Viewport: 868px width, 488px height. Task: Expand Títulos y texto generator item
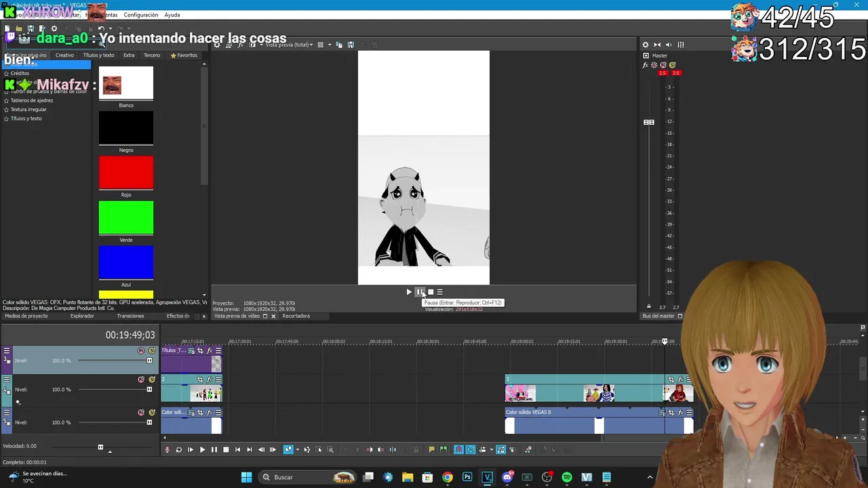point(26,119)
